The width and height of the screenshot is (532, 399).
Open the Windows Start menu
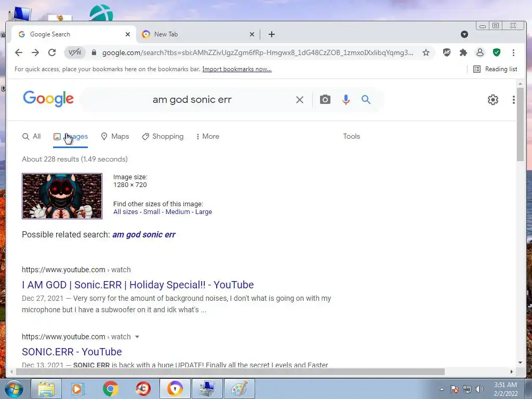(x=14, y=389)
